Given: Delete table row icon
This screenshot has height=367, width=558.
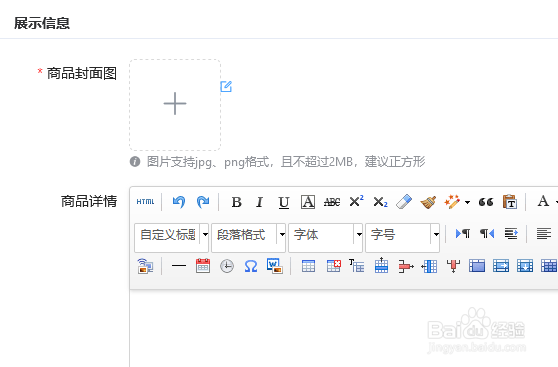Looking at the screenshot, I should coord(406,266).
